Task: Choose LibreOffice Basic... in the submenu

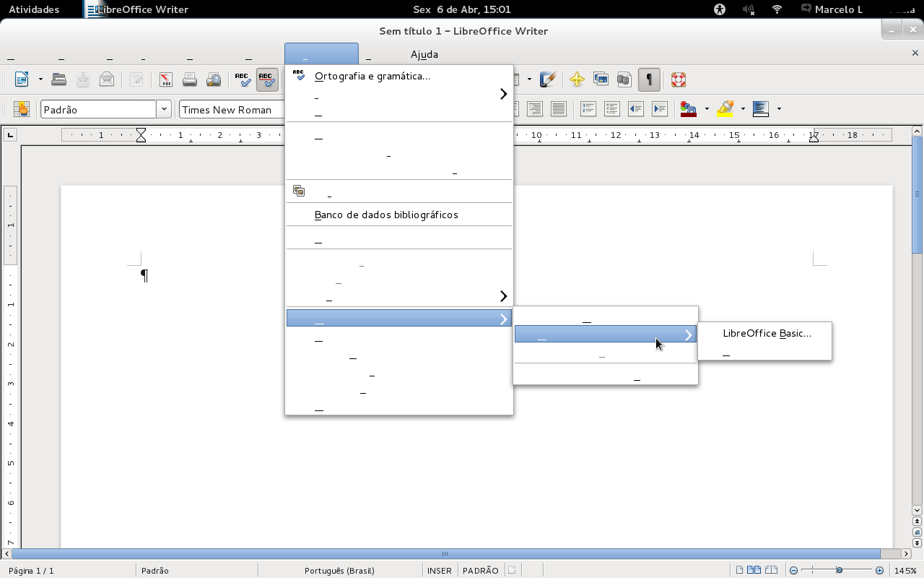Action: 764,333
